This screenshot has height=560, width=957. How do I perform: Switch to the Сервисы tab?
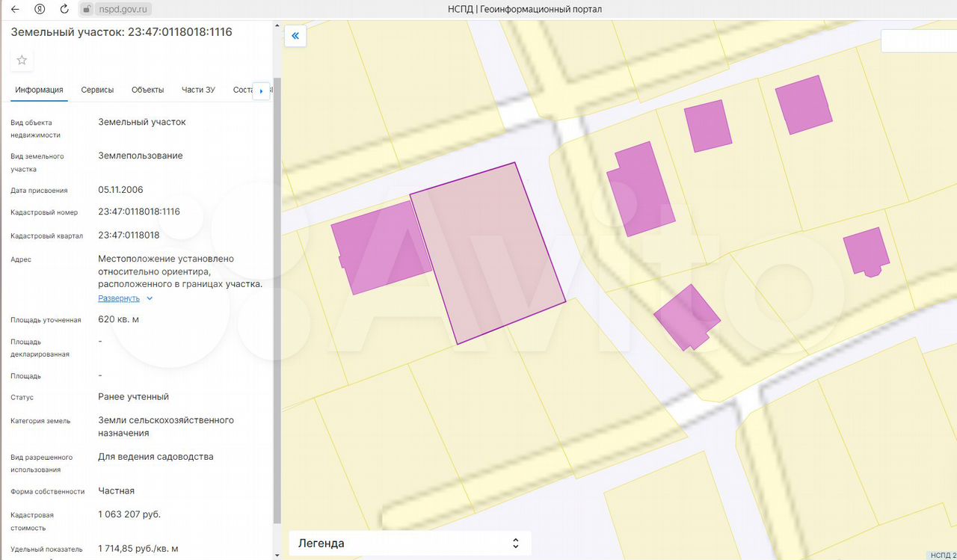coord(97,90)
